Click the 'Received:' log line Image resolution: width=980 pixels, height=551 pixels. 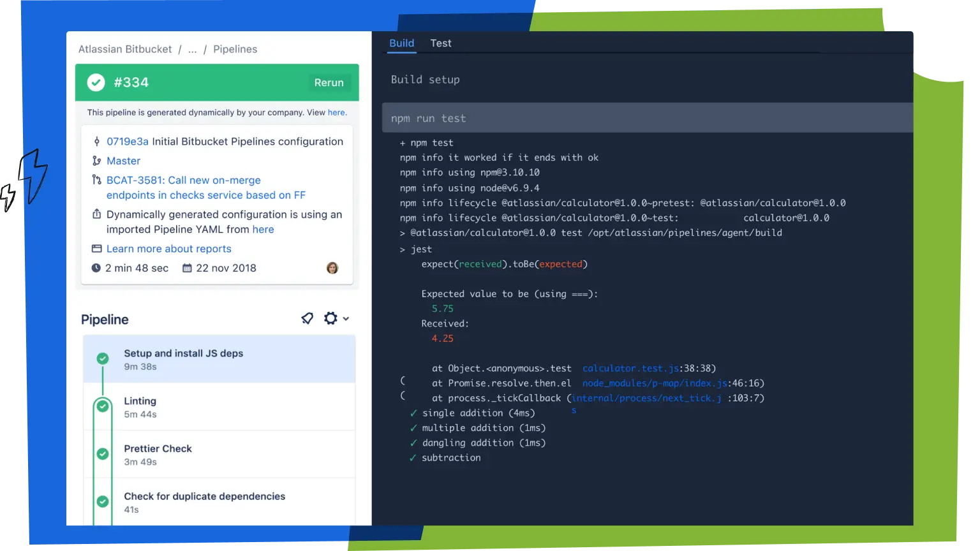coord(445,323)
